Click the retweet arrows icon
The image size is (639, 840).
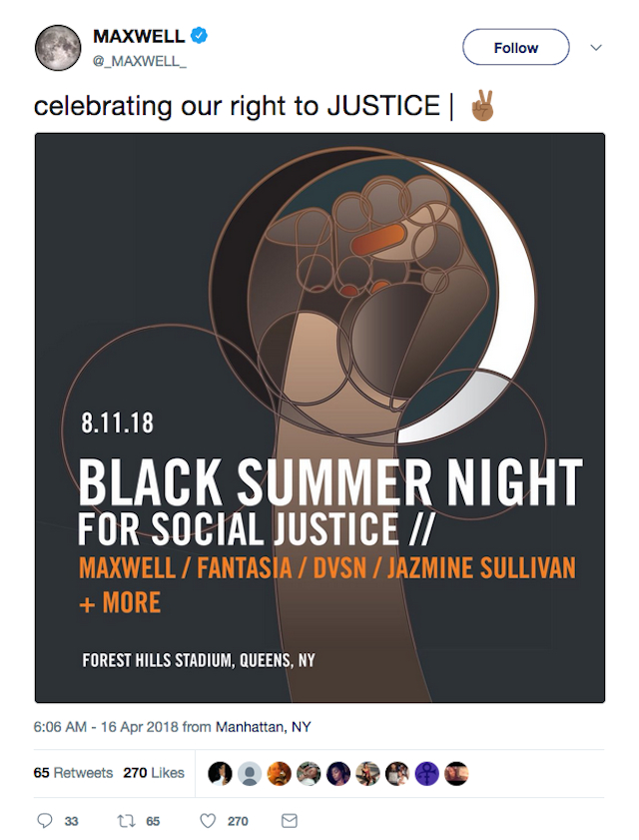(x=127, y=821)
